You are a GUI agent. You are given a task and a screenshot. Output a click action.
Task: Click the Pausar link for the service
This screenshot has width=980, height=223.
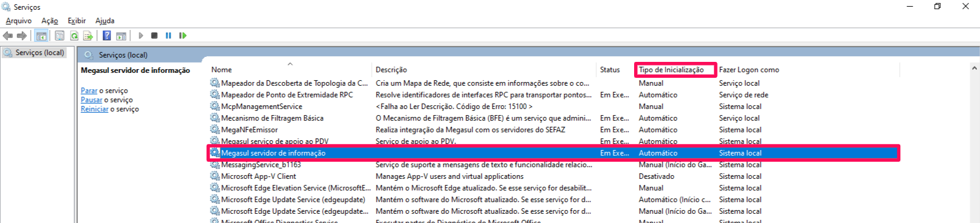point(91,100)
